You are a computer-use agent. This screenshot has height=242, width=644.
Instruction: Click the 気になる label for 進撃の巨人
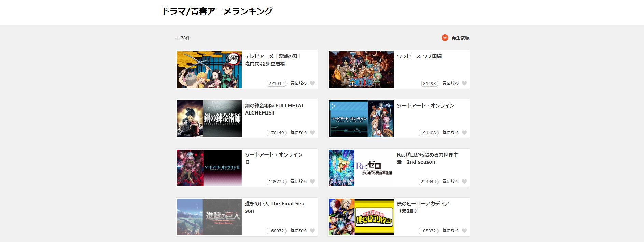[x=298, y=231]
